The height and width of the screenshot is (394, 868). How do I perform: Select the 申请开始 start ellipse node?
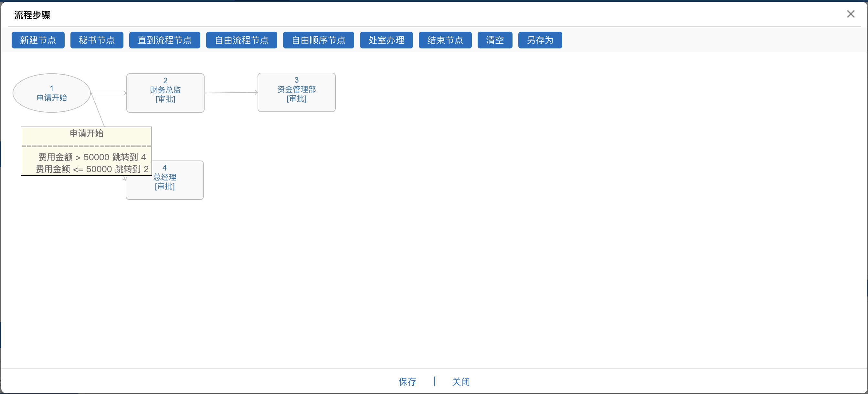tap(52, 93)
